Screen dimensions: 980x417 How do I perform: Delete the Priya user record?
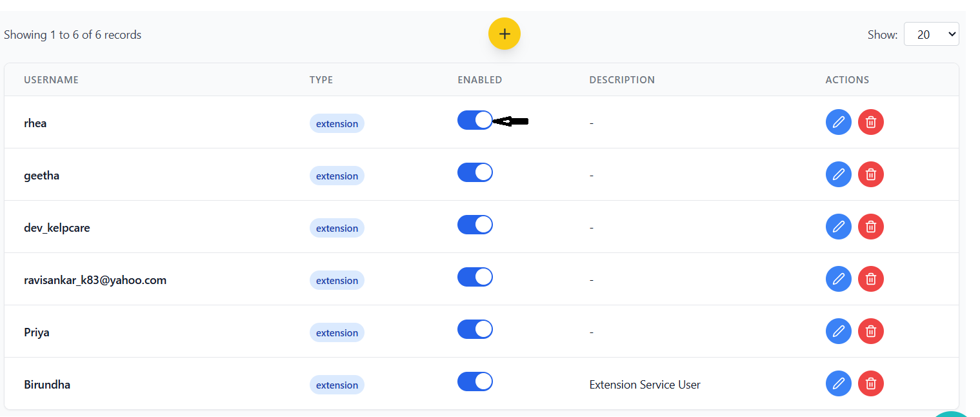click(870, 331)
